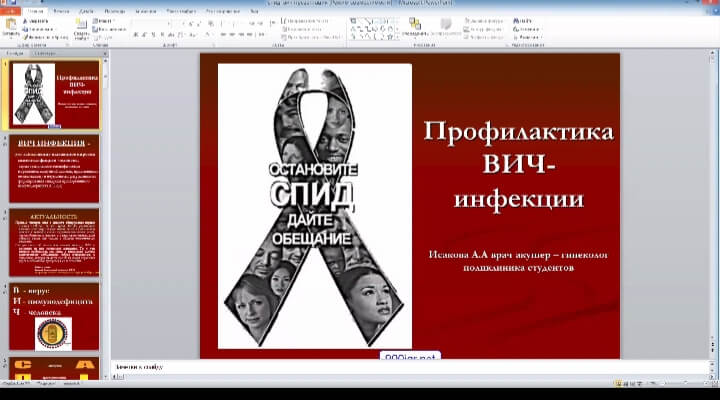Click the Paste (Вставить) button
Screen dimensions: 720x400
click(12, 27)
